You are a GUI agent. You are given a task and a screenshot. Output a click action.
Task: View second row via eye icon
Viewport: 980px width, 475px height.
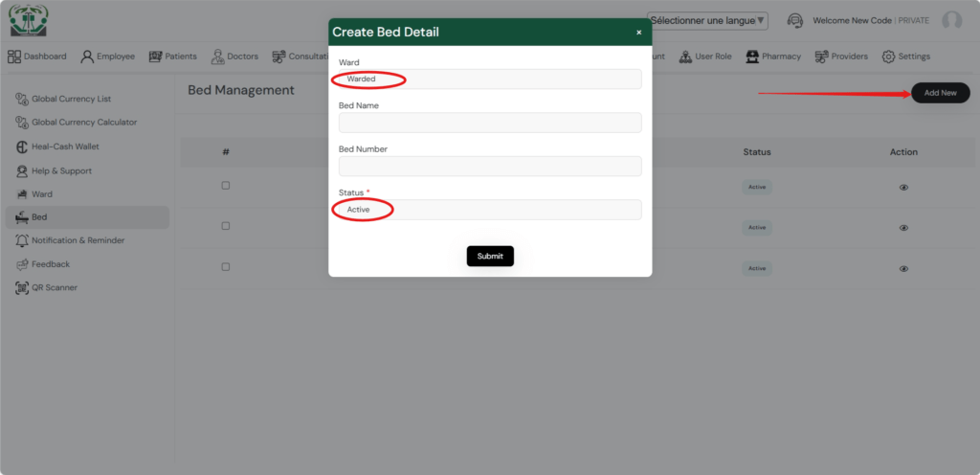click(903, 228)
